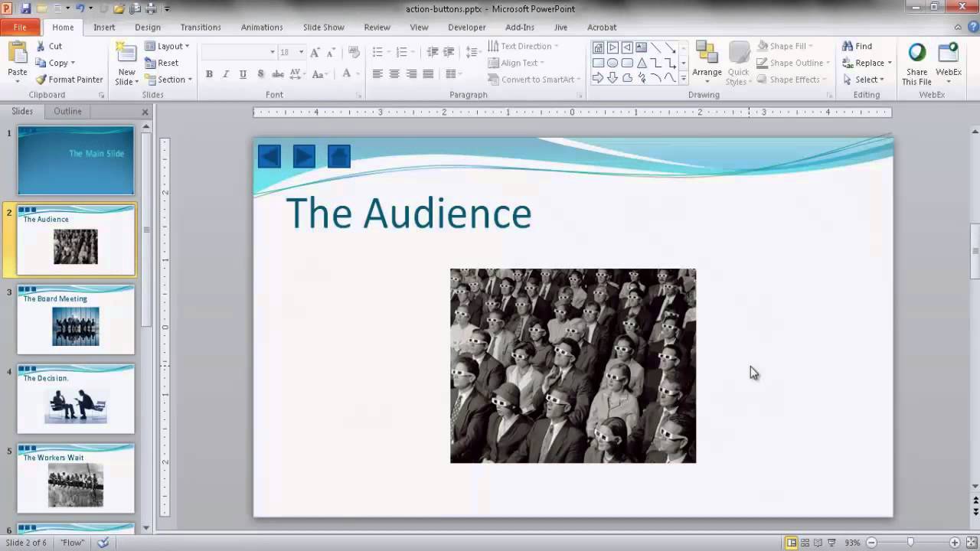The width and height of the screenshot is (980, 551).
Task: Switch to the Slide Show tab
Action: point(324,27)
